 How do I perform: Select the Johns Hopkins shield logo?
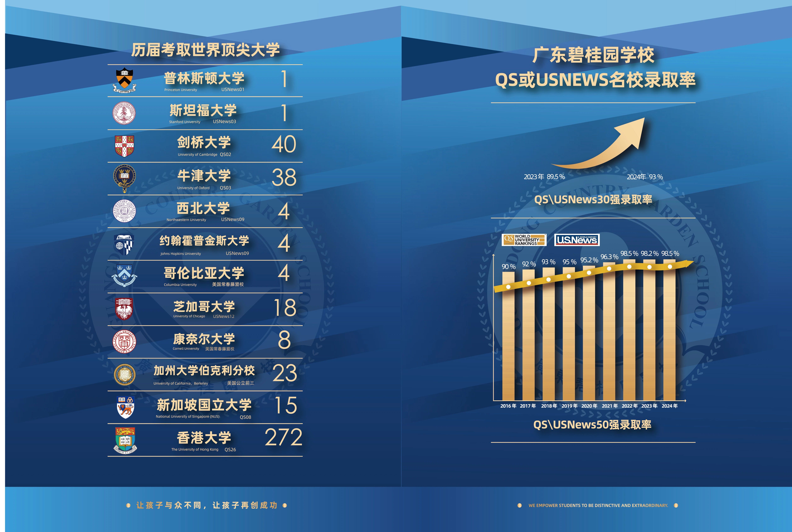coord(124,245)
